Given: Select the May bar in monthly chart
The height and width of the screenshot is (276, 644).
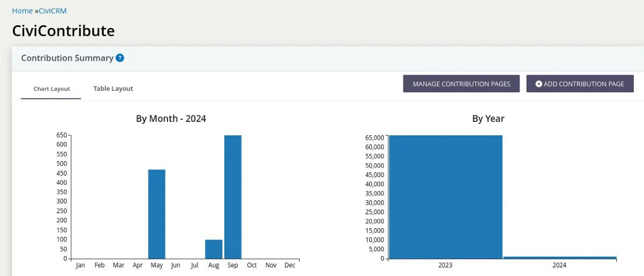Looking at the screenshot, I should coord(157,214).
